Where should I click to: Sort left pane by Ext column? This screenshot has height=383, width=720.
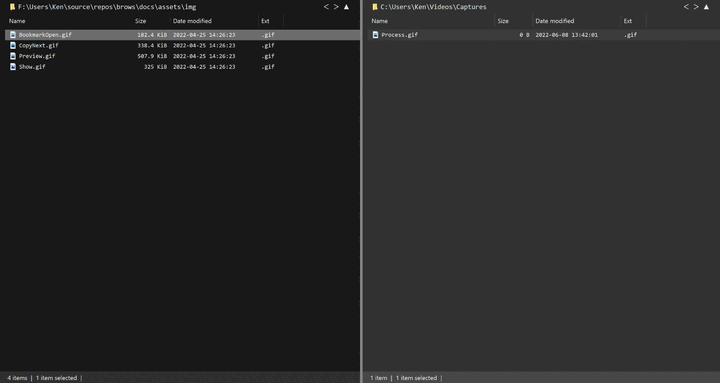point(265,21)
